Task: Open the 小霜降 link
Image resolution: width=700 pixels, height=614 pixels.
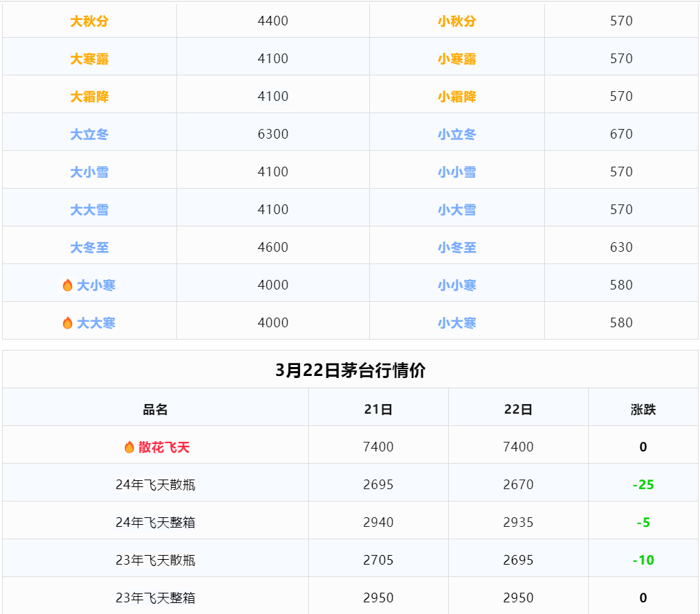Action: [456, 96]
